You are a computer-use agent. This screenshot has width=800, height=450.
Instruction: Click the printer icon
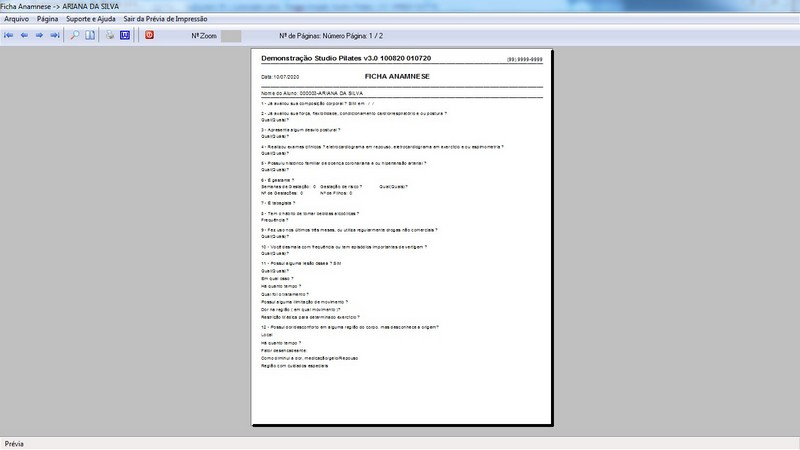tap(110, 35)
